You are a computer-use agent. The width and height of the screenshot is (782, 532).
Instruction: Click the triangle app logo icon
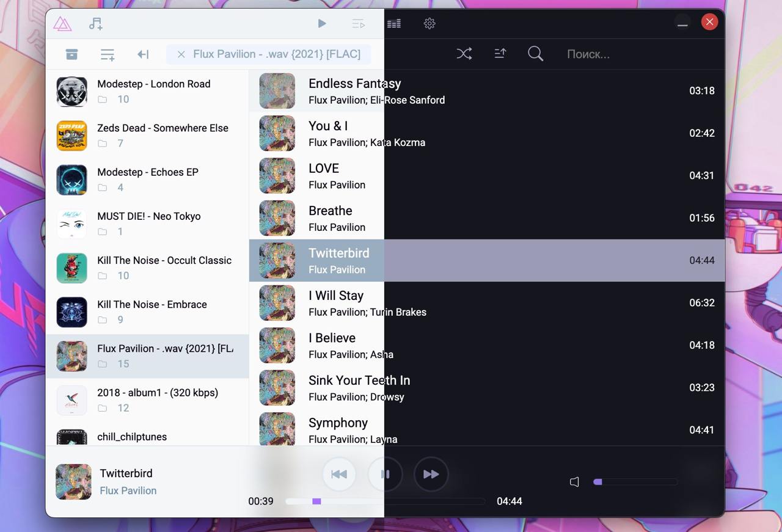[x=62, y=24]
